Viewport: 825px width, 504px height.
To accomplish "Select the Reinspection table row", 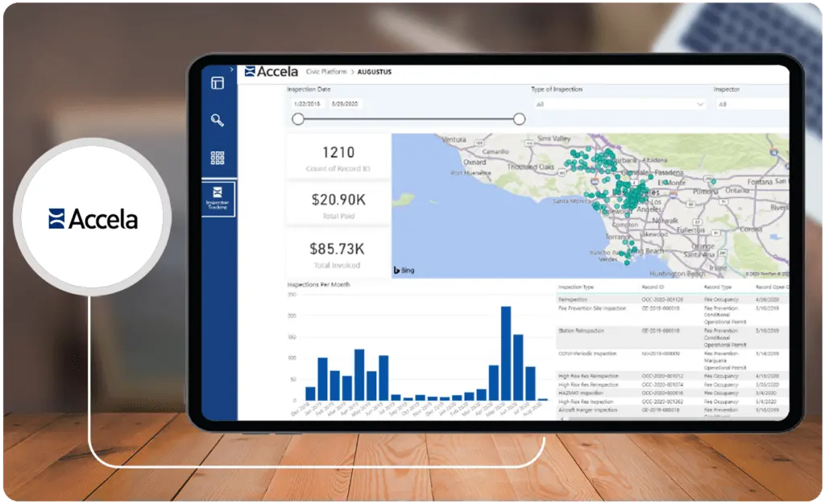I will coord(673,300).
